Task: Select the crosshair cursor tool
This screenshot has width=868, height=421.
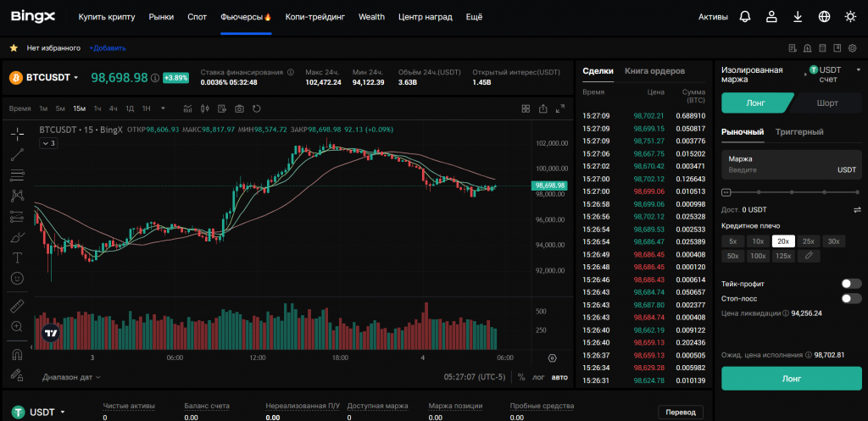Action: [x=17, y=133]
